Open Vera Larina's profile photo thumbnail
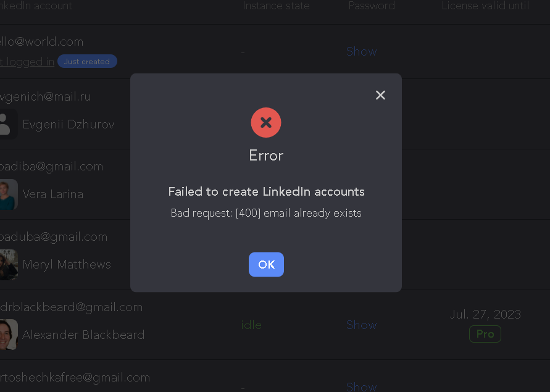Screen dimensions: 550x392 [9, 194]
